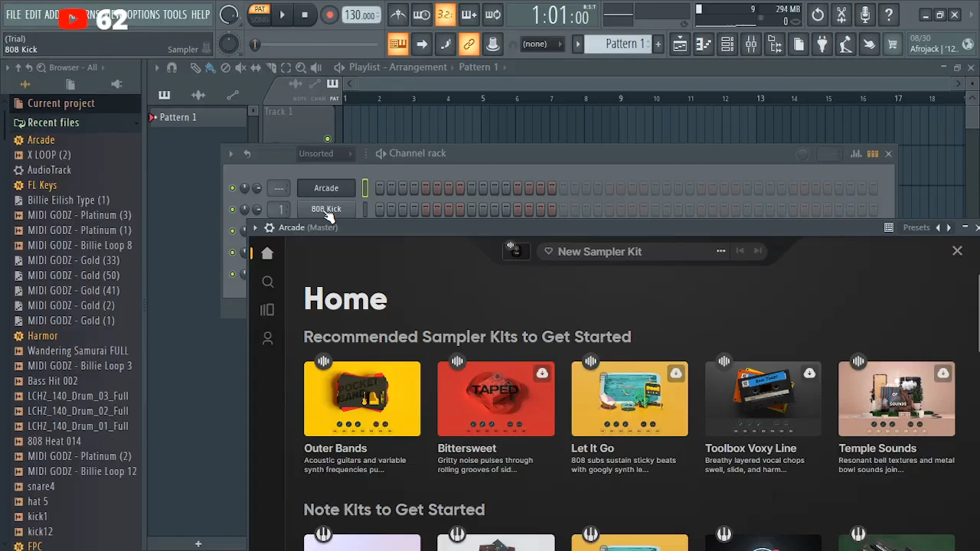Toggle Arcade channel mute LED
The image size is (980, 551).
tap(232, 188)
